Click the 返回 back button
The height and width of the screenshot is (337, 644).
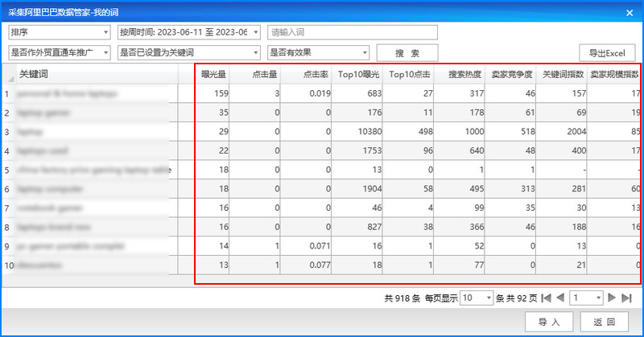coord(605,322)
